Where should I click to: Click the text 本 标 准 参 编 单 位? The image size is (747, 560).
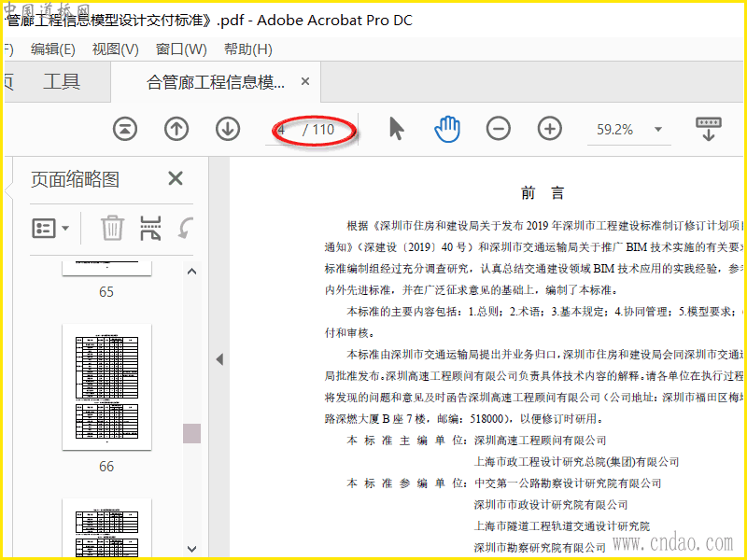pyautogui.click(x=405, y=483)
